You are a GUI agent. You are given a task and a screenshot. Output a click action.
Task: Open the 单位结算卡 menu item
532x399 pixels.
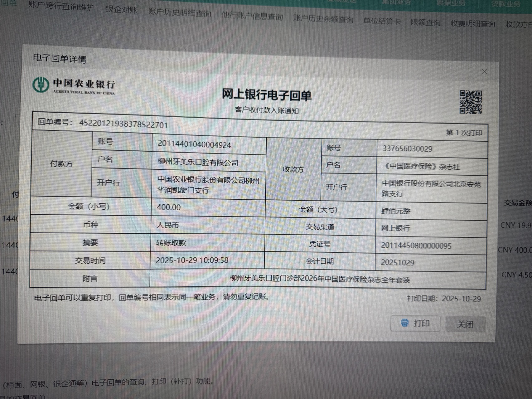[382, 21]
